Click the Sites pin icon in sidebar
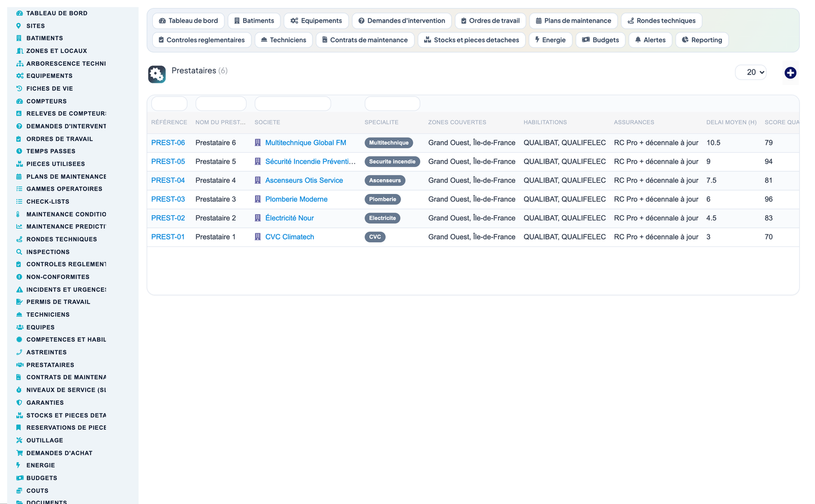Screen dimensions: 815x504 (x=19, y=26)
